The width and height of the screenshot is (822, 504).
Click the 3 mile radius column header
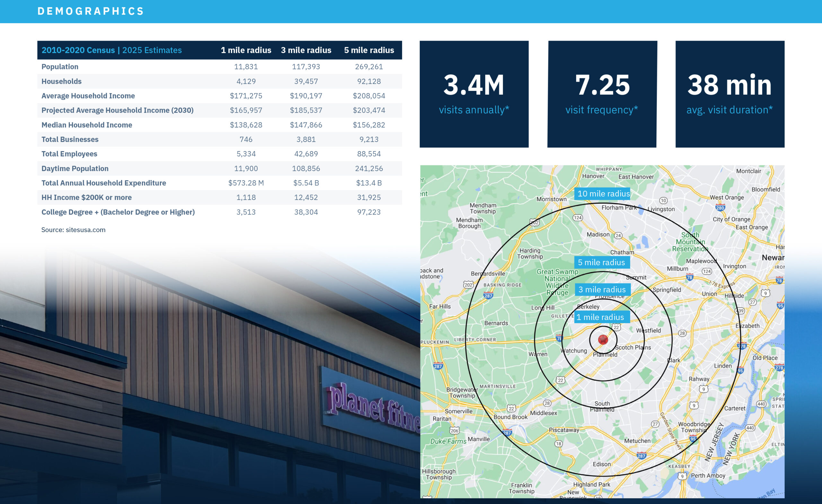(x=306, y=50)
